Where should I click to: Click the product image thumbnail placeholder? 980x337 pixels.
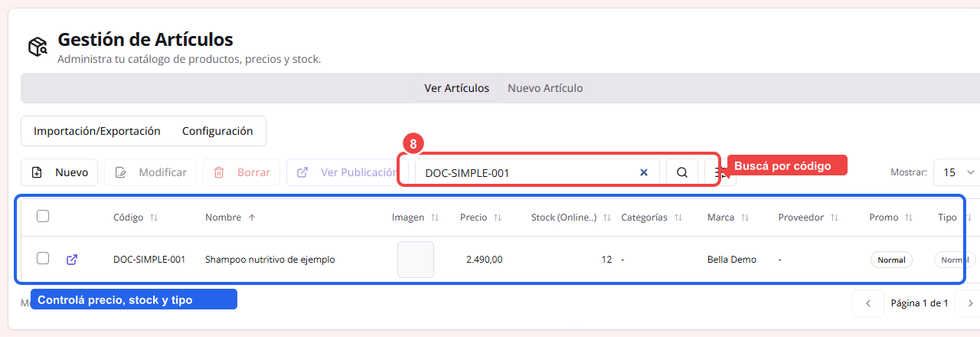pyautogui.click(x=416, y=260)
